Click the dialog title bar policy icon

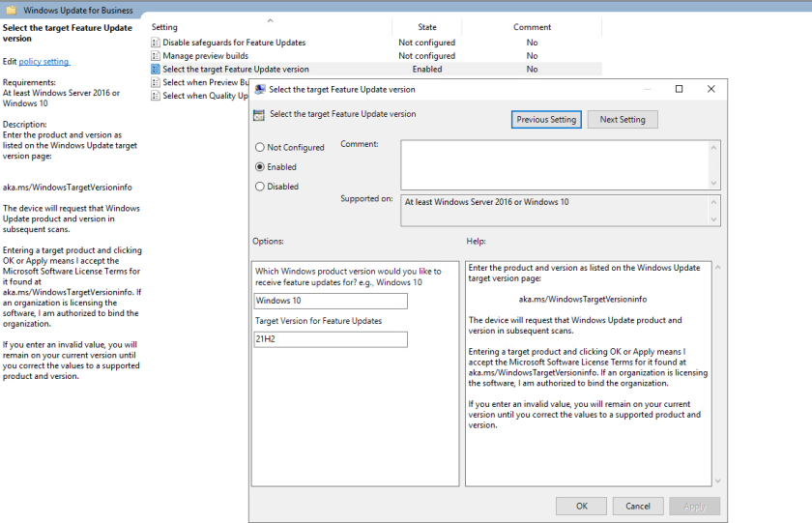260,89
